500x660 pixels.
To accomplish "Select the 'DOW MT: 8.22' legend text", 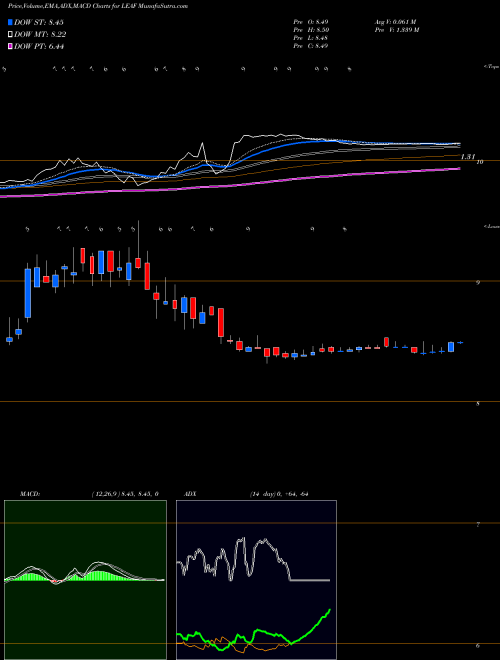I will click(40, 35).
